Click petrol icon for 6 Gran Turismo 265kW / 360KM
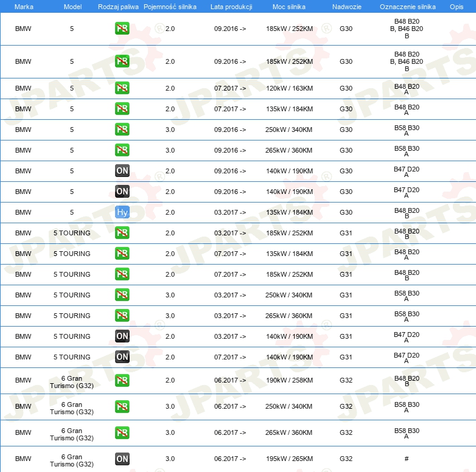This screenshot has height=472, width=476. click(x=122, y=432)
